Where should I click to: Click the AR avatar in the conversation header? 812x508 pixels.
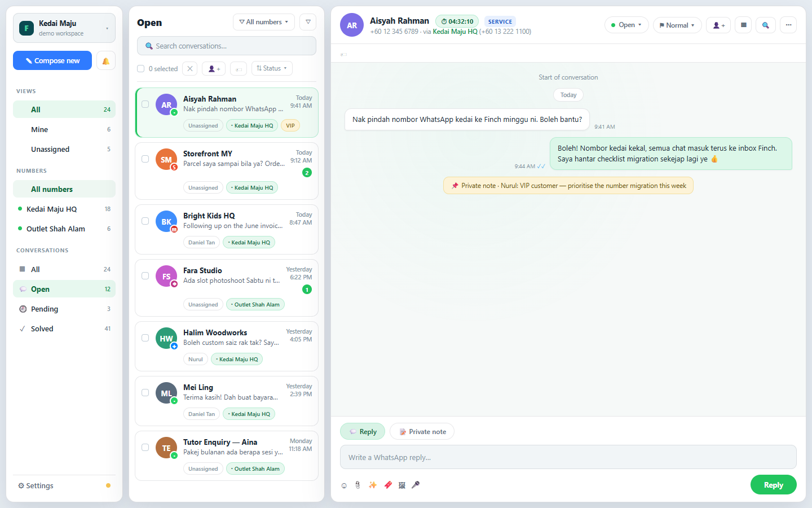(352, 25)
